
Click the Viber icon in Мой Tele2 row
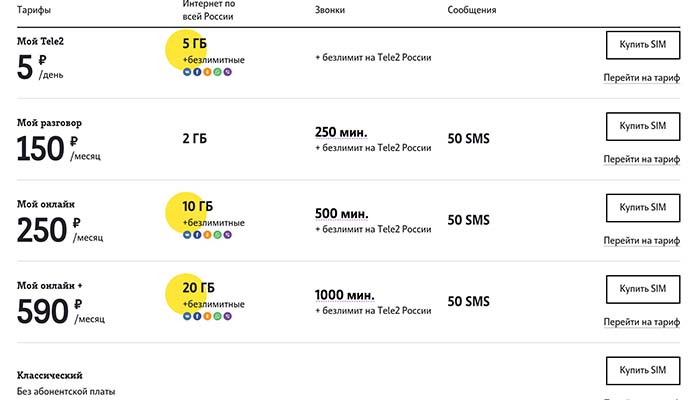pyautogui.click(x=228, y=72)
